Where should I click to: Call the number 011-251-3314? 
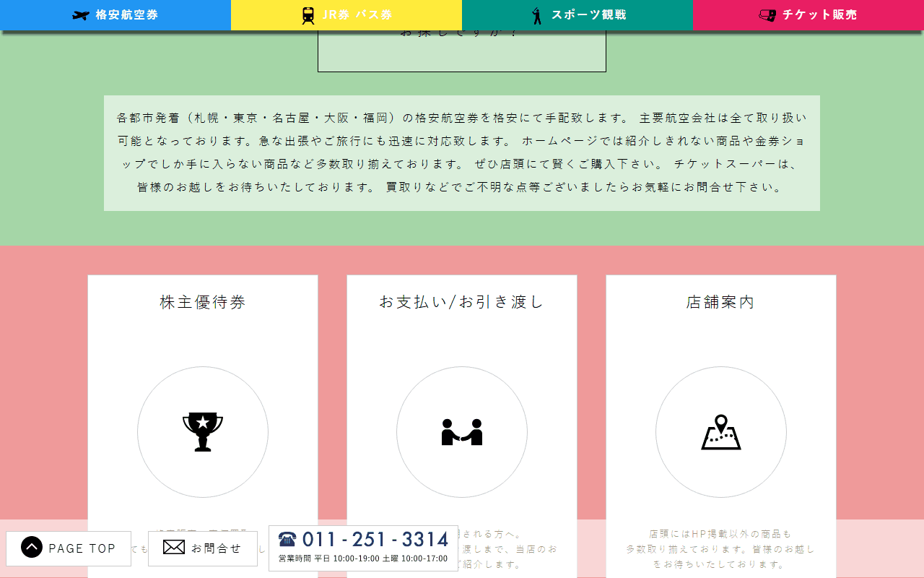click(x=375, y=539)
